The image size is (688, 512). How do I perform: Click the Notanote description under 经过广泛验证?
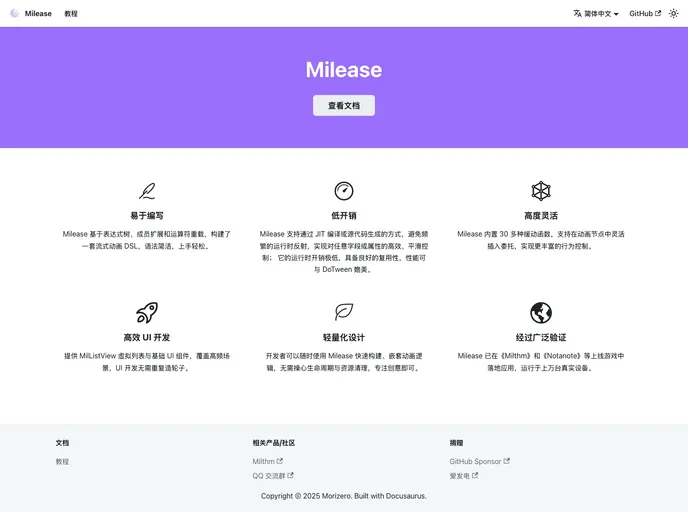point(541,362)
